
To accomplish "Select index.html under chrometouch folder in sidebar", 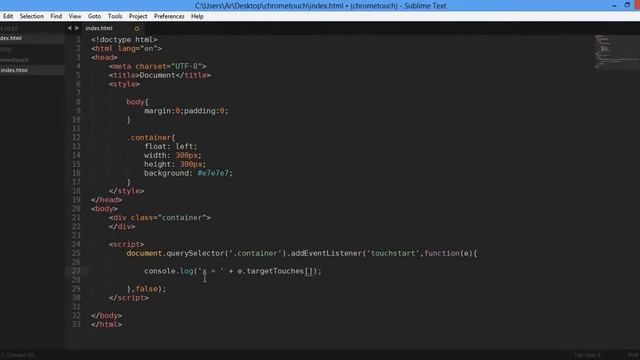I will pyautogui.click(x=14, y=70).
